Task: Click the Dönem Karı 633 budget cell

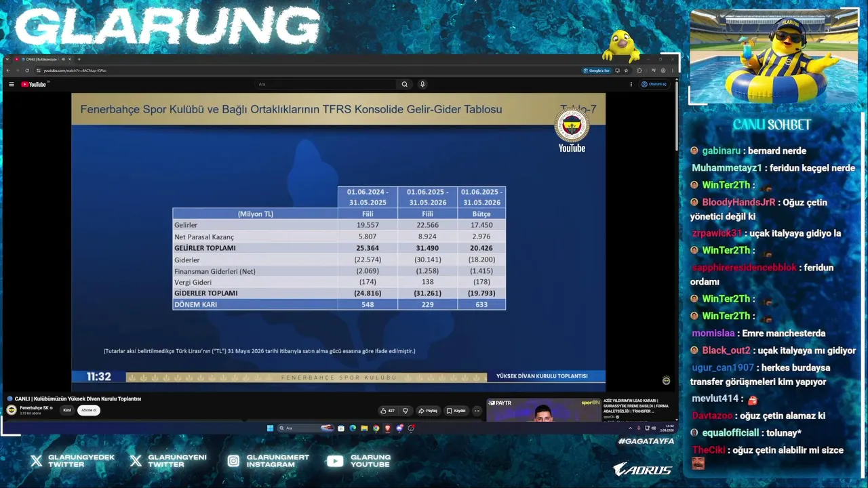Action: point(481,305)
